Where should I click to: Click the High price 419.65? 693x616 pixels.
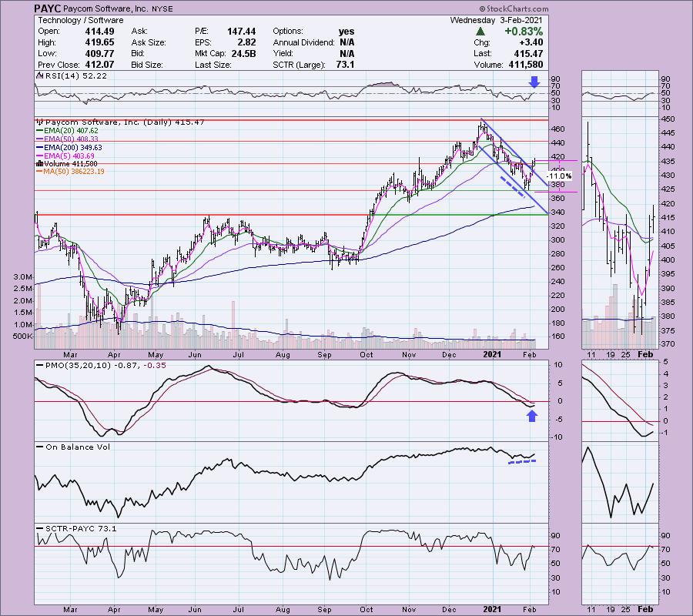click(x=99, y=42)
